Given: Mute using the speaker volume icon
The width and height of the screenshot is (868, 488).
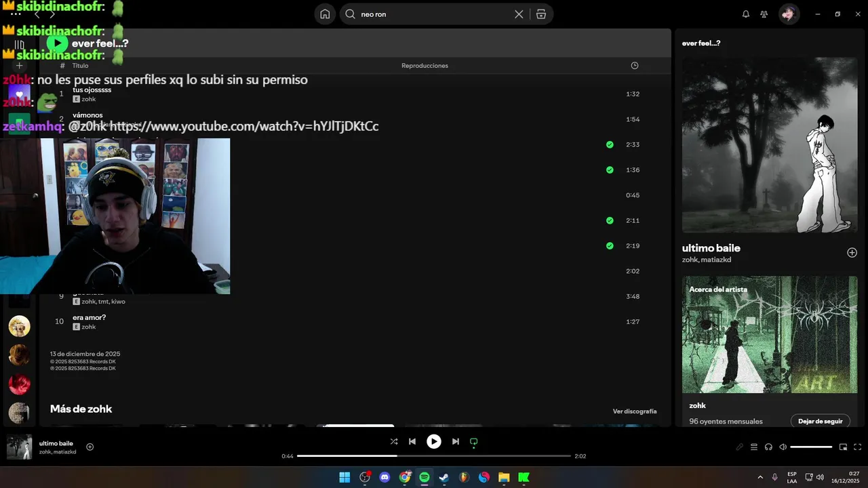Looking at the screenshot, I should tap(783, 447).
